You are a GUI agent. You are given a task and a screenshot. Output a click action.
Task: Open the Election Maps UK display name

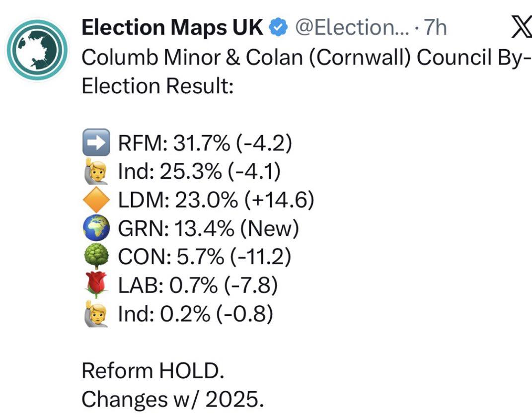[172, 28]
